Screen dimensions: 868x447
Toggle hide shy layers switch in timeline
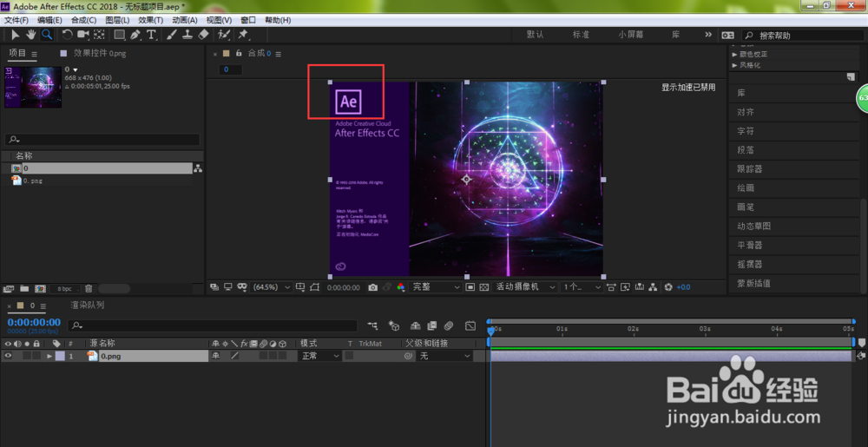point(416,325)
